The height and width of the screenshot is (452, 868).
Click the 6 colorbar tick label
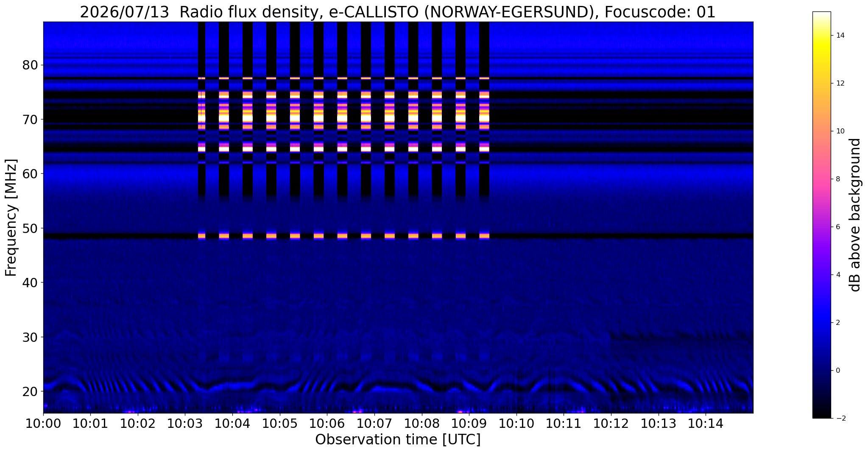pos(838,227)
